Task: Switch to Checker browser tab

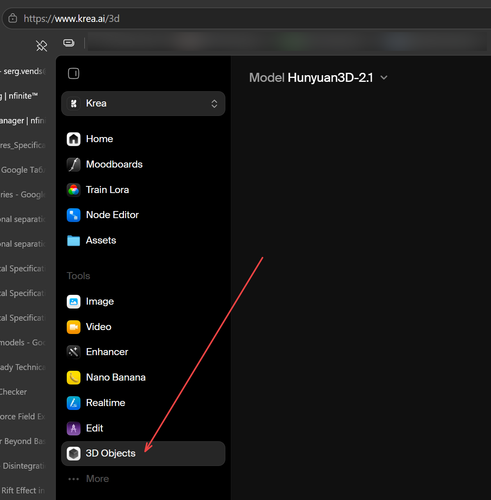Action: (x=14, y=392)
